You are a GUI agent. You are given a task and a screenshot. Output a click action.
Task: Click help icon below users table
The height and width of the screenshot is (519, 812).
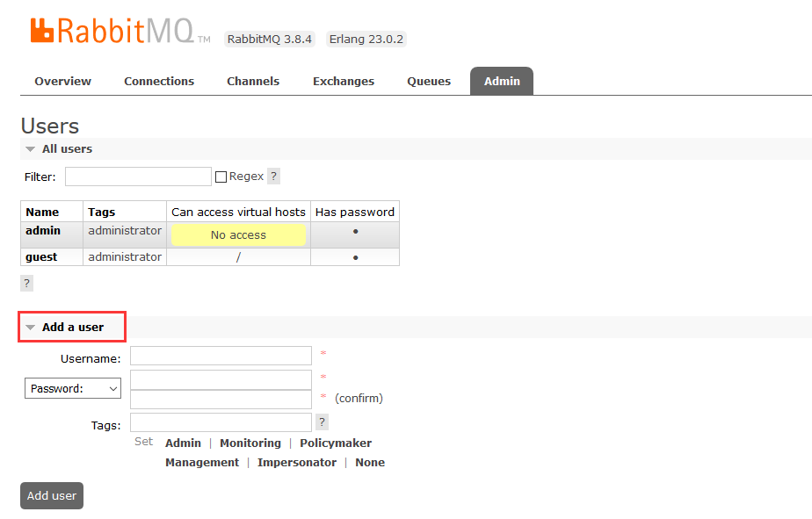pos(26,283)
